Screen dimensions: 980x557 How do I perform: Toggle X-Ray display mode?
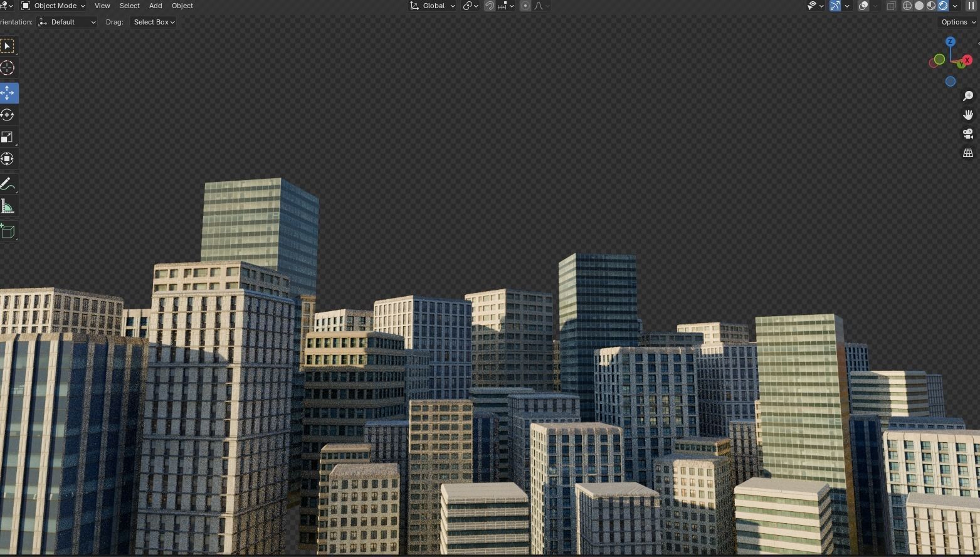[891, 6]
